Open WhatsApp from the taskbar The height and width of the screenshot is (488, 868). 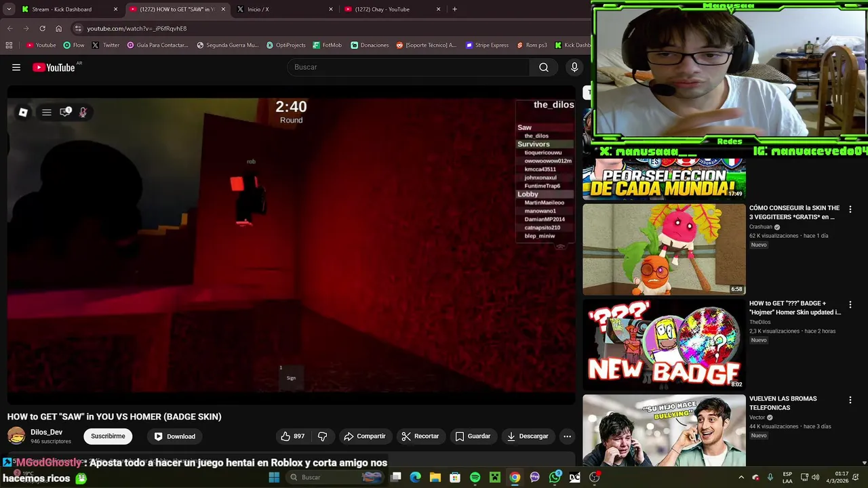(555, 477)
